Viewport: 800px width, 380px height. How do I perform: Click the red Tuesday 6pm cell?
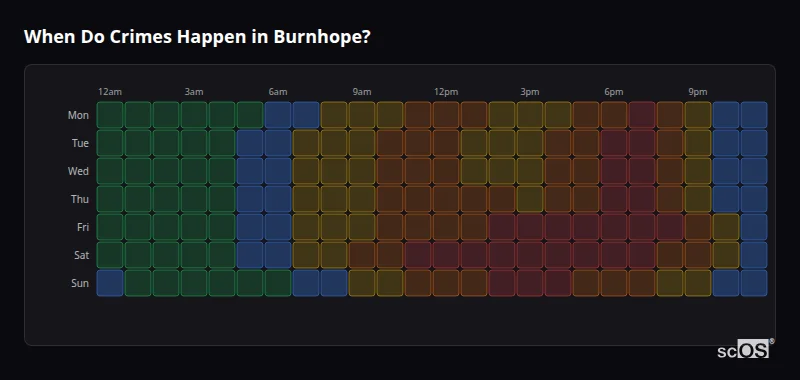(614, 143)
